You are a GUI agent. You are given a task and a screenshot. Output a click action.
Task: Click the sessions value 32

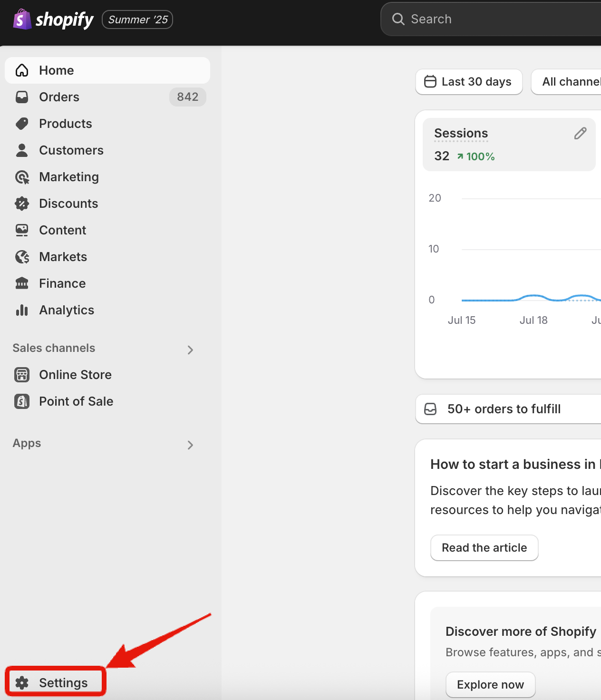[x=442, y=156]
